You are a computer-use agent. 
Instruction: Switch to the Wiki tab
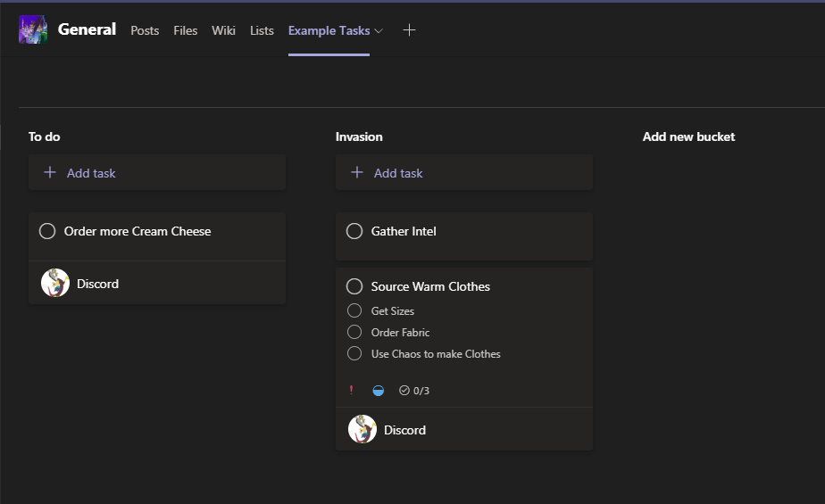(223, 30)
